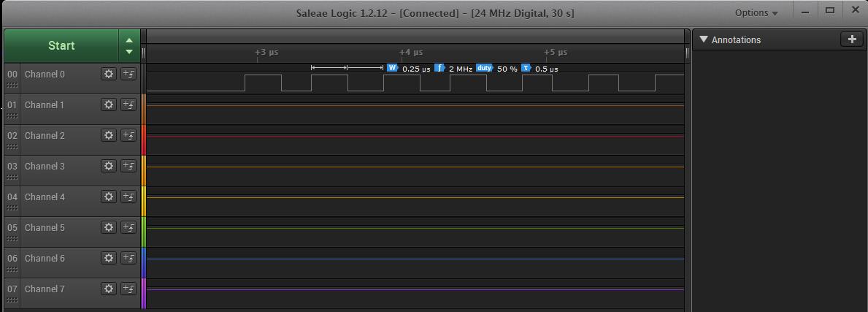
Task: Click the Channel 2 red color bar
Action: point(144,140)
